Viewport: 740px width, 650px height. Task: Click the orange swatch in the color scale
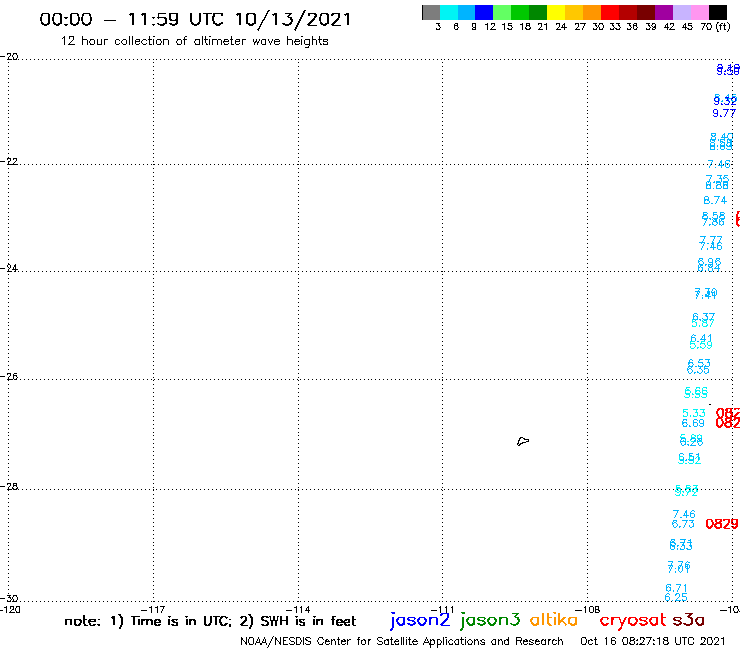pos(592,12)
